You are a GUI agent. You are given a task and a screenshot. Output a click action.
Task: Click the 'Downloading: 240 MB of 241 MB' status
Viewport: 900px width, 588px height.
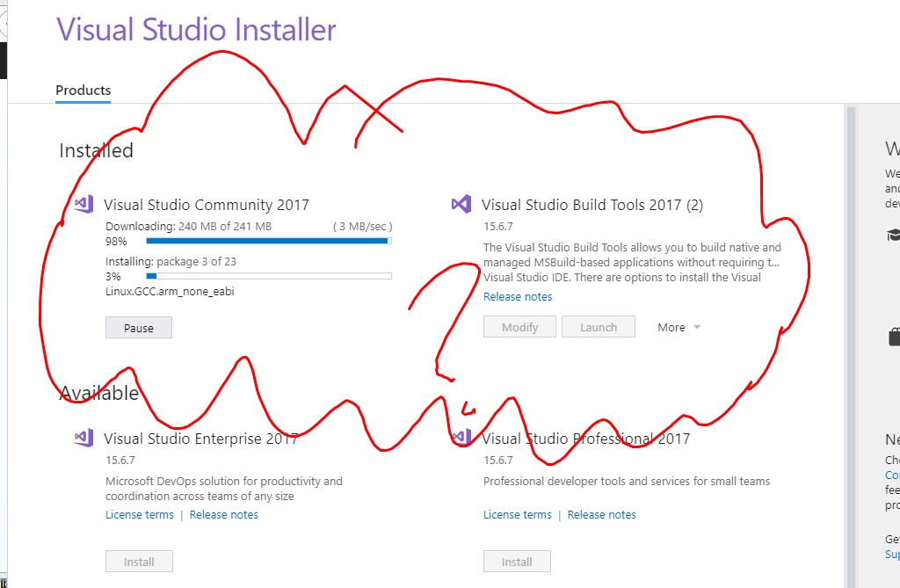click(188, 226)
